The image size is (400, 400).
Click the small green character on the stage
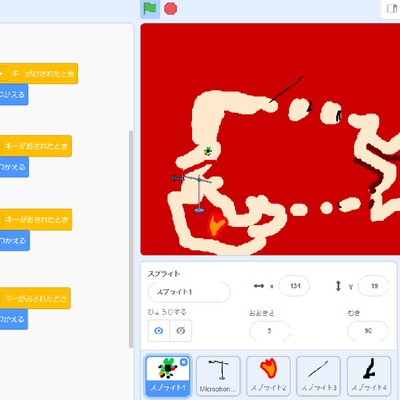coord(208,151)
